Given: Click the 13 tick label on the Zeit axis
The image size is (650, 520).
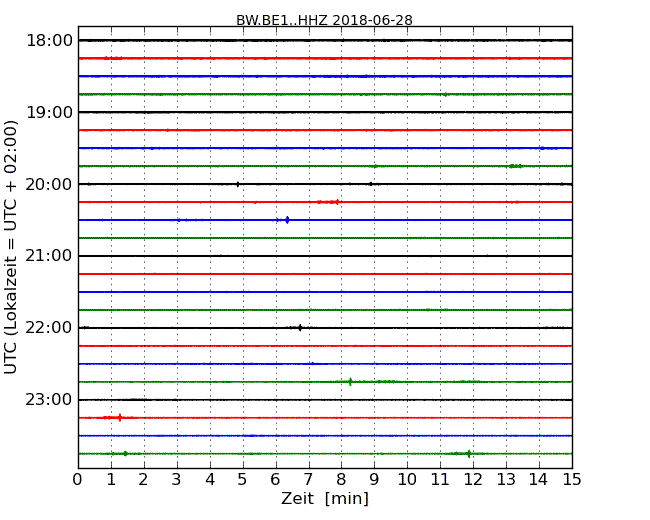Looking at the screenshot, I should 506,480.
